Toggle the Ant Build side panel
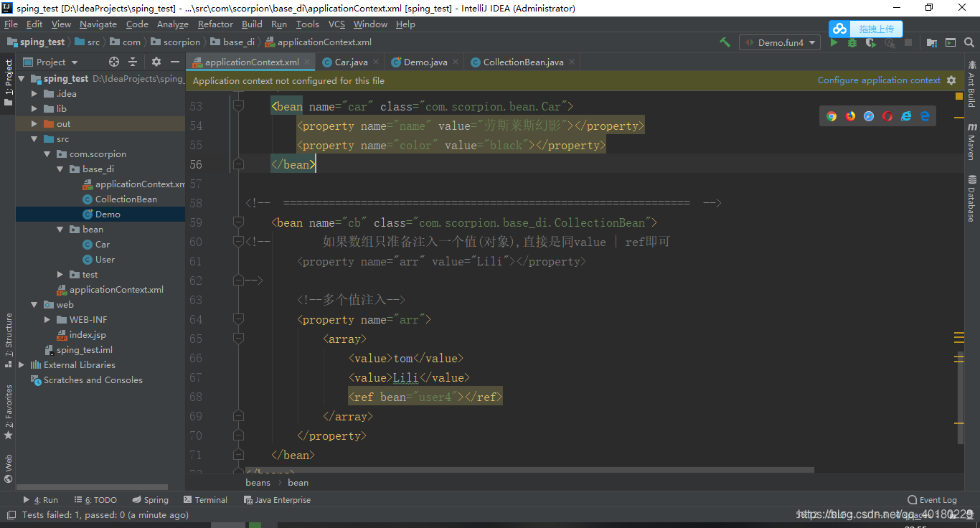The width and height of the screenshot is (980, 528). (972, 84)
